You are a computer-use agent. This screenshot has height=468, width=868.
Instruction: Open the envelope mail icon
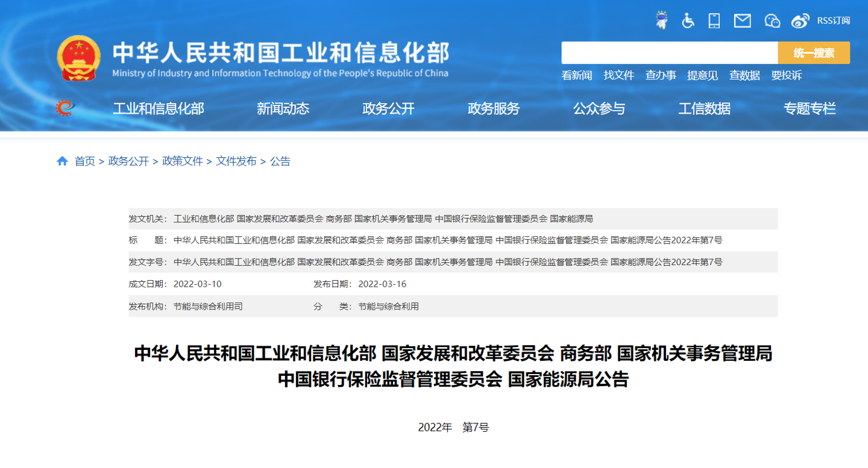click(x=742, y=20)
